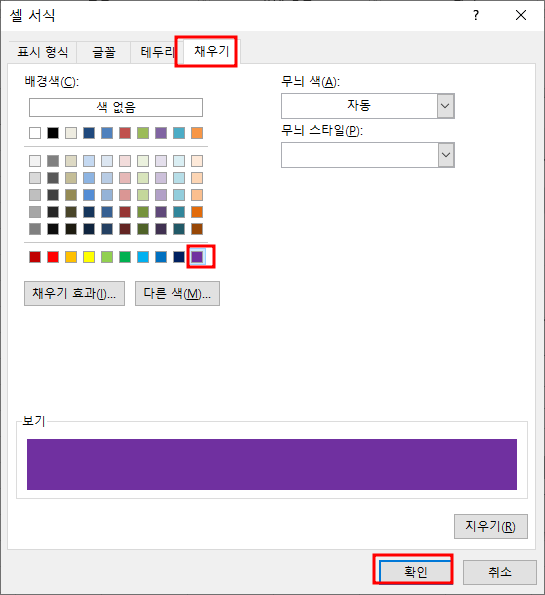545x595 pixels.
Task: Pick purple swatch in top theme row
Action: (x=161, y=133)
